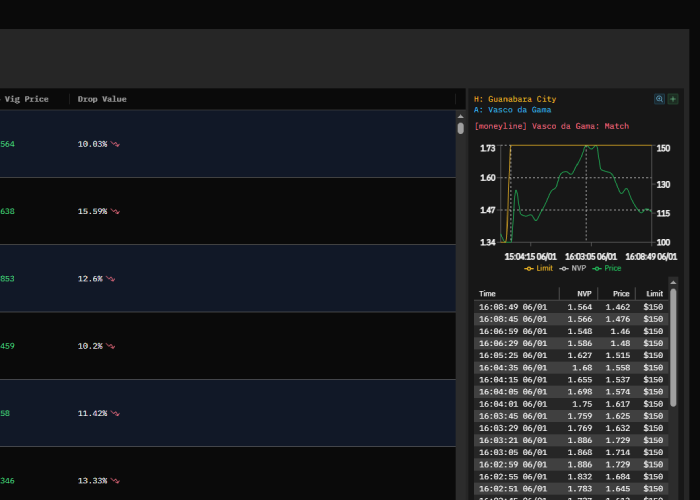
Task: Select the row with Drop Value 15.59%
Action: (228, 211)
